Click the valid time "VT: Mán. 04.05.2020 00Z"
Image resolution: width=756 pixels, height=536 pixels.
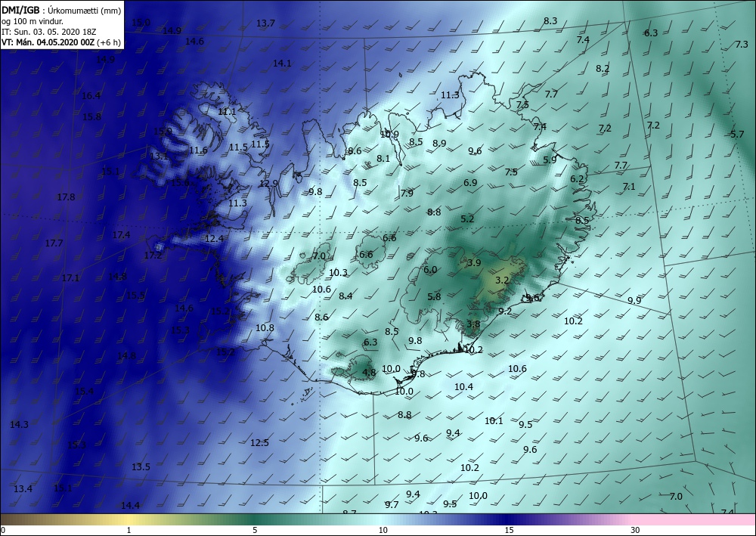[x=48, y=42]
